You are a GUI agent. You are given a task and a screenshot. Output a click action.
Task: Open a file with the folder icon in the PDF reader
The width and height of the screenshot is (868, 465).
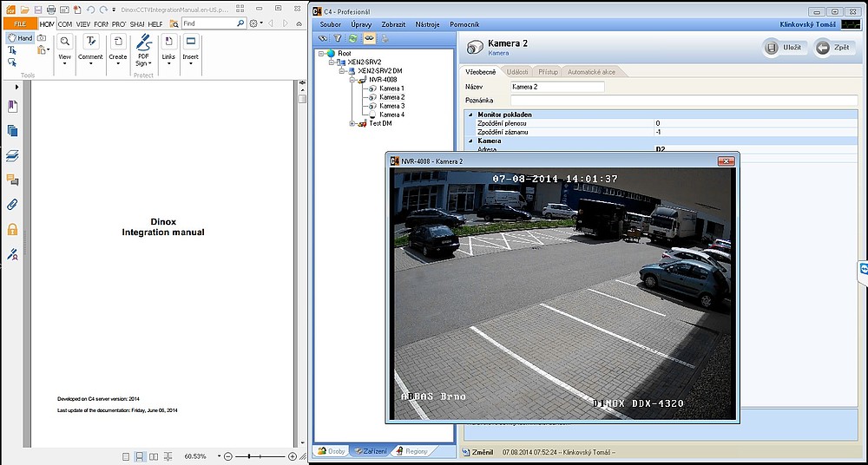pos(25,10)
